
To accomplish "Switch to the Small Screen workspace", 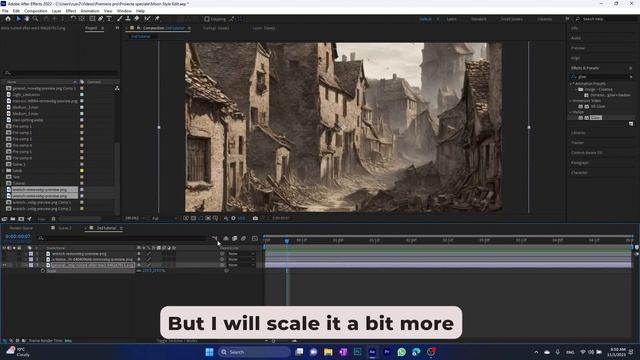I will click(x=511, y=19).
